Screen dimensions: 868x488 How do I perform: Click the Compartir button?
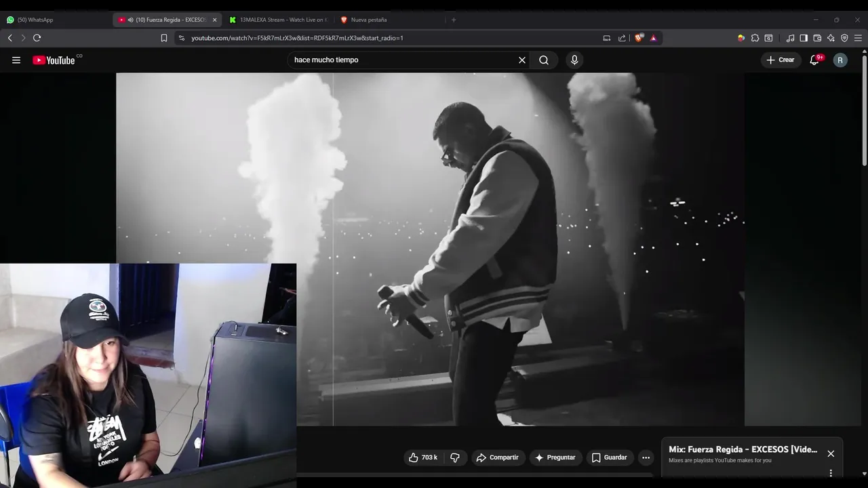coord(497,457)
